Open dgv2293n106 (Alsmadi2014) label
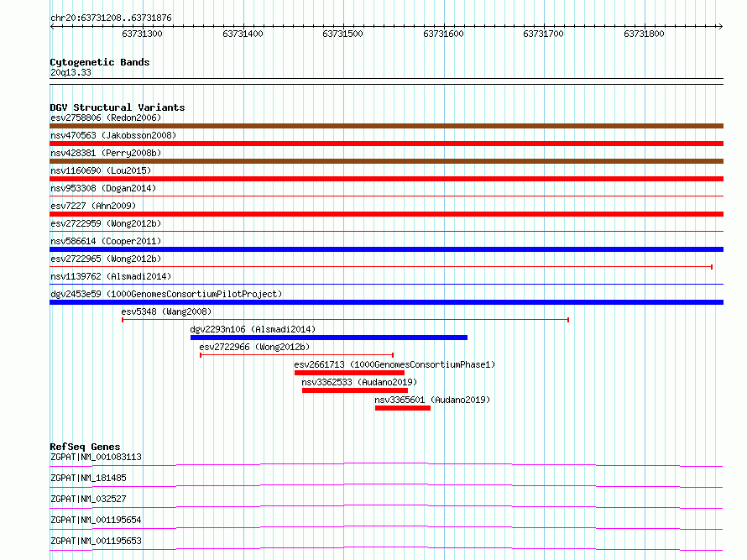 click(x=253, y=329)
